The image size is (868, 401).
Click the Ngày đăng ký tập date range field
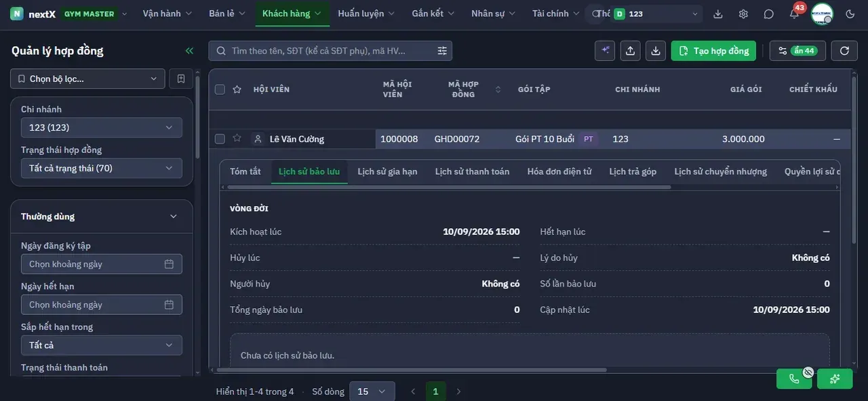click(102, 264)
